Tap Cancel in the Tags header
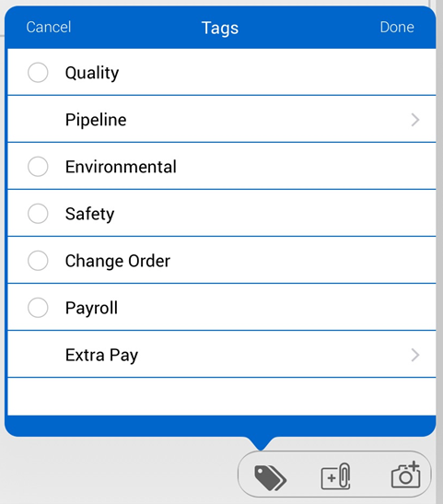The image size is (443, 504). coord(49,27)
